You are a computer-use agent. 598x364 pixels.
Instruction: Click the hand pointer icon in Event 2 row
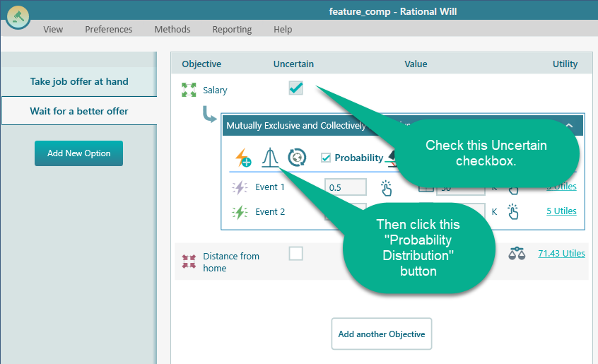(x=513, y=211)
